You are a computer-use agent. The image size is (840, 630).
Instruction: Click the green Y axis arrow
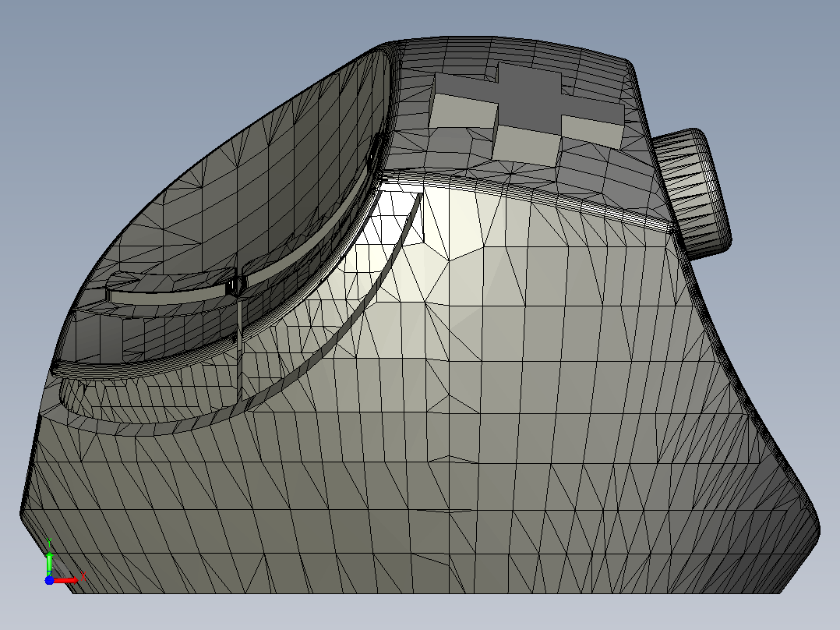[x=49, y=562]
